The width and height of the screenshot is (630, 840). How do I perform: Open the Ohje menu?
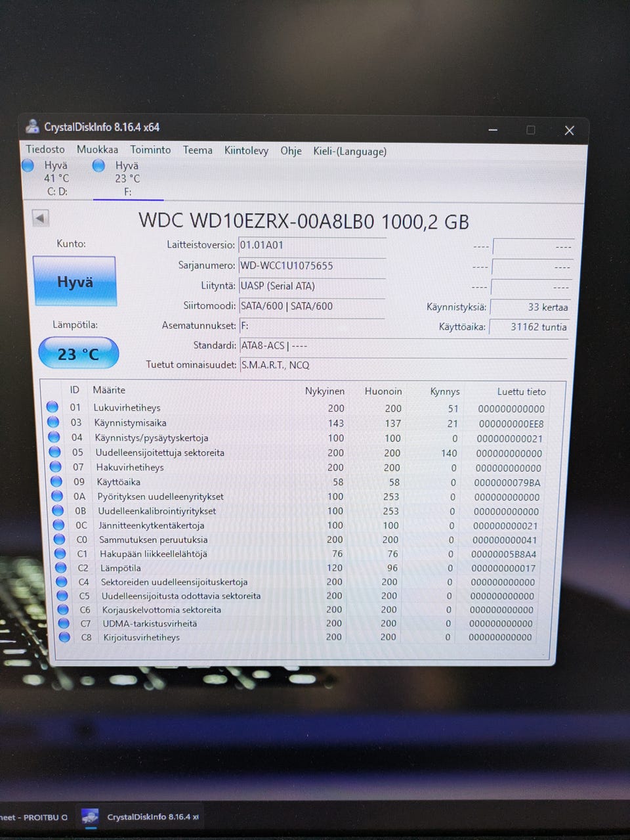click(x=291, y=151)
